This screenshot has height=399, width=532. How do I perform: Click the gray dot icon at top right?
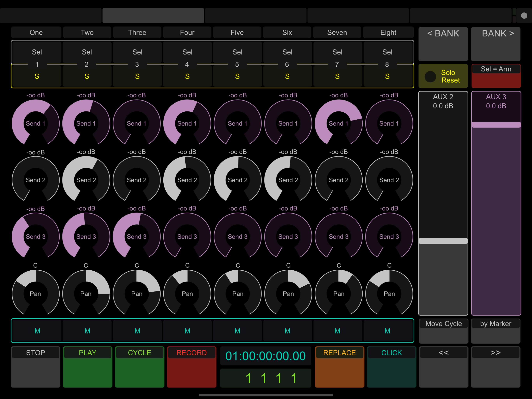click(x=524, y=16)
